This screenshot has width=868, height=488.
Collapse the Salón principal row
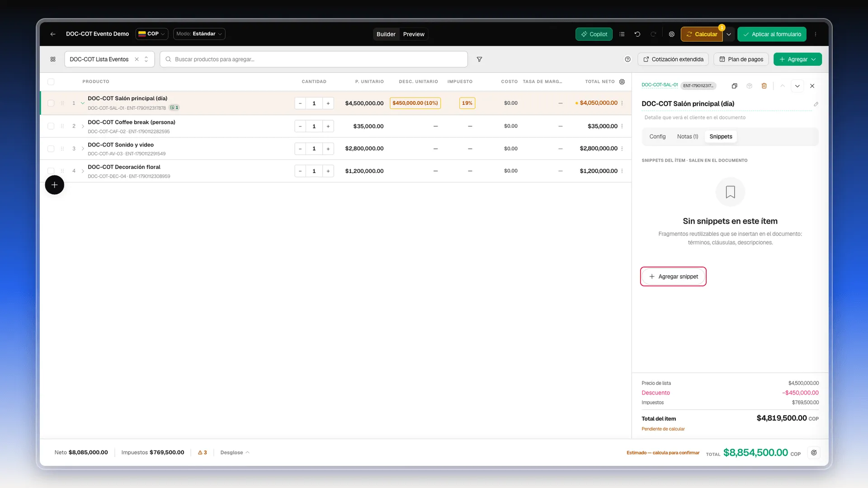(x=83, y=103)
